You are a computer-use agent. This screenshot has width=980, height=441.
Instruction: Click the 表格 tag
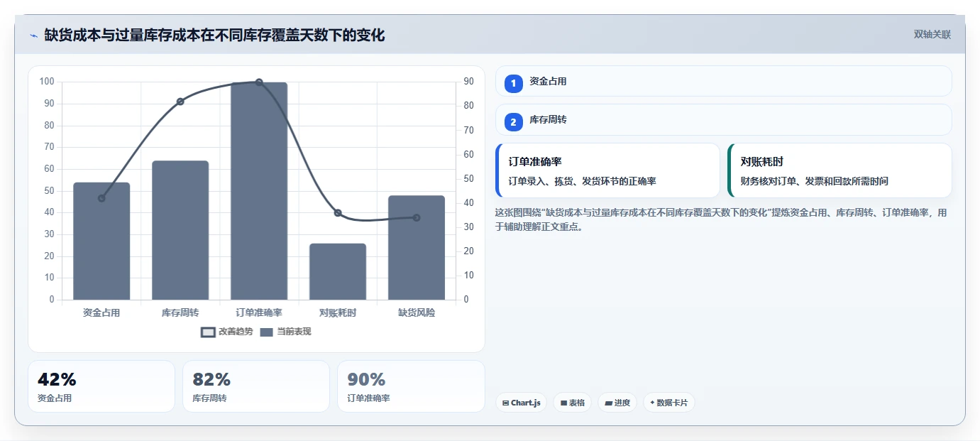tap(572, 403)
